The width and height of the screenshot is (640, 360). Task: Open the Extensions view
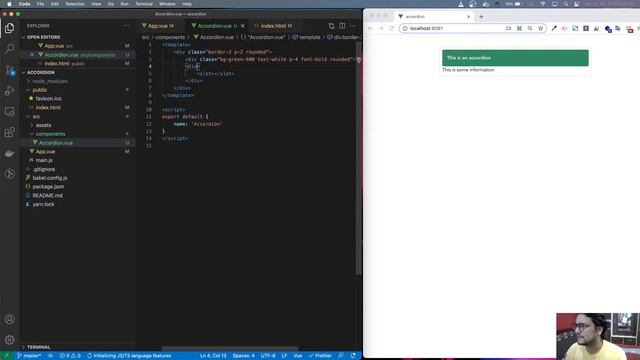click(9, 132)
